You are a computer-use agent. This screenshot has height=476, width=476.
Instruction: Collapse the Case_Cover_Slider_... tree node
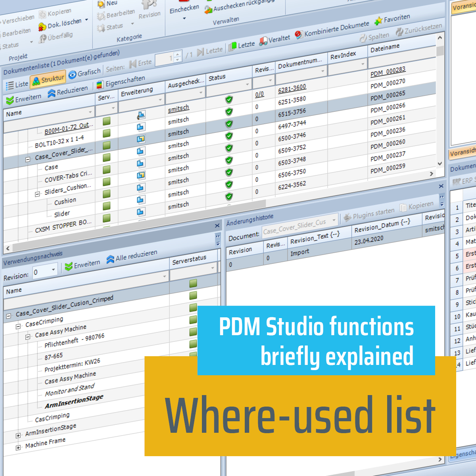pyautogui.click(x=28, y=159)
